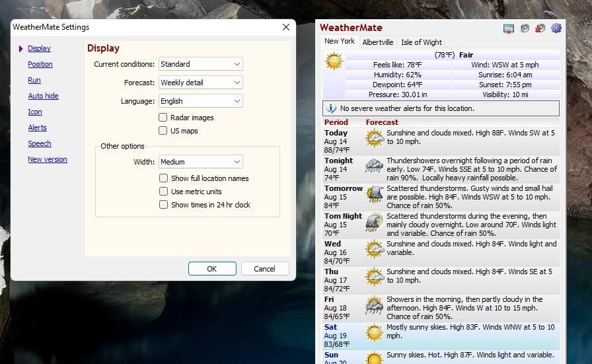The image size is (592, 364).
Task: Open the Auto hide settings page
Action: (x=43, y=96)
